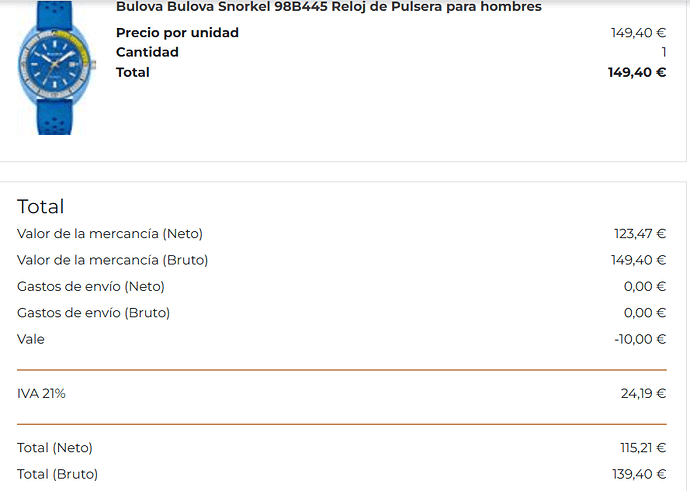Select the Total (Bruto) label
The image size is (690, 491).
point(58,474)
